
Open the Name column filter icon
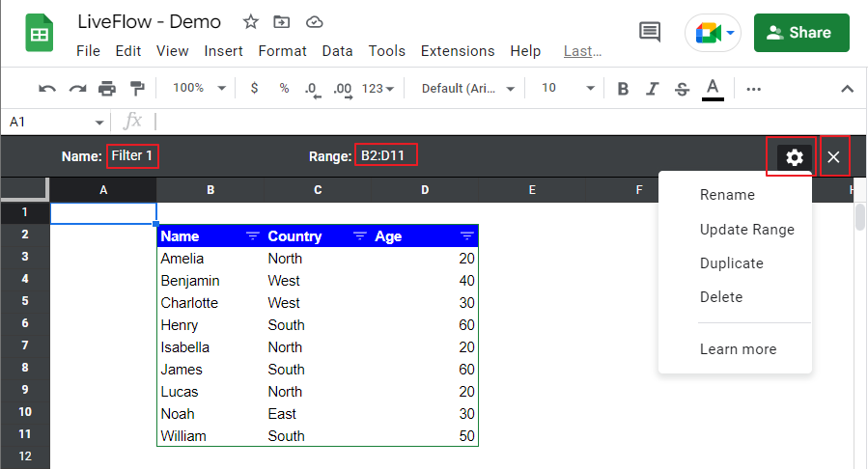(x=252, y=236)
